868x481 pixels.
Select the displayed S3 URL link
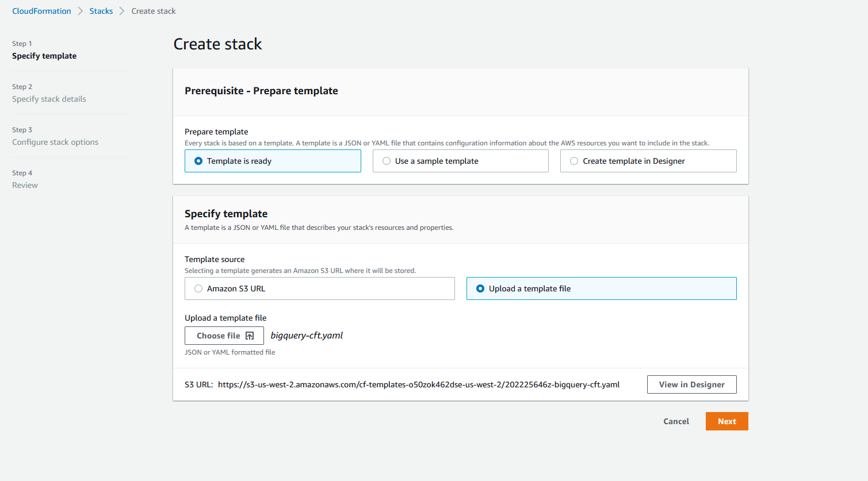419,384
